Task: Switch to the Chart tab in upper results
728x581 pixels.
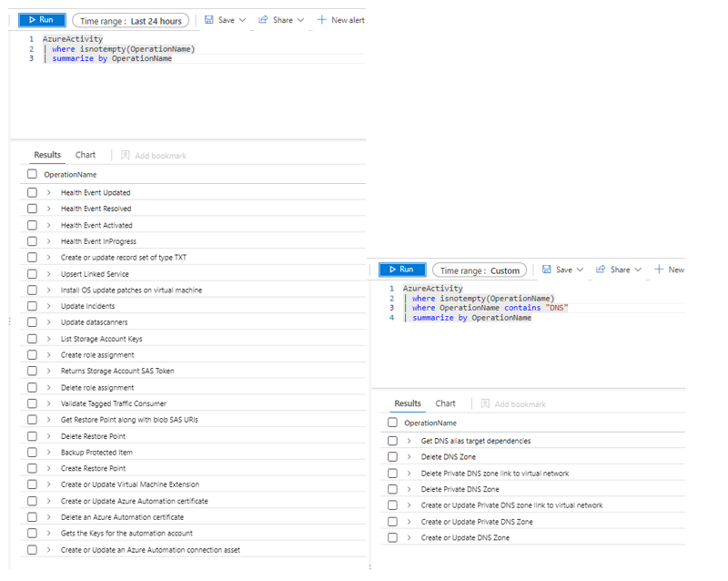Action: point(85,154)
